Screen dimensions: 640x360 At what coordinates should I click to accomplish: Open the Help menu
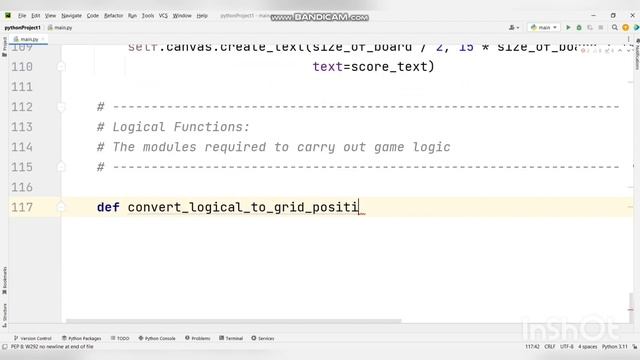(x=202, y=16)
